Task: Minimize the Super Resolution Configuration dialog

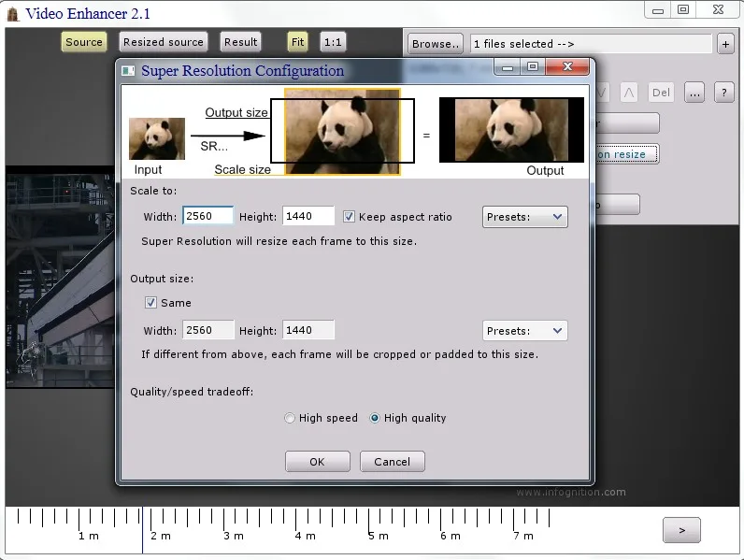Action: click(x=508, y=67)
